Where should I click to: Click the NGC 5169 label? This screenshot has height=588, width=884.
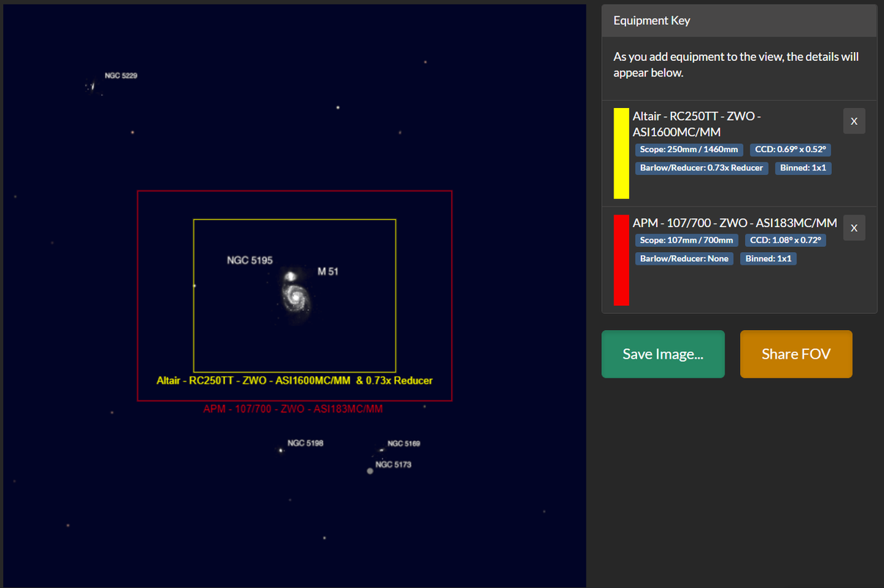[403, 444]
